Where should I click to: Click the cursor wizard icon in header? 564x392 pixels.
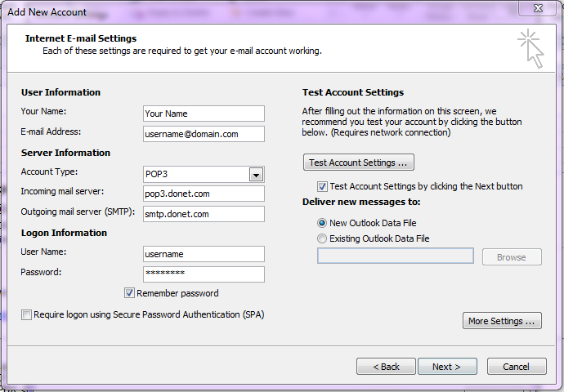(531, 49)
